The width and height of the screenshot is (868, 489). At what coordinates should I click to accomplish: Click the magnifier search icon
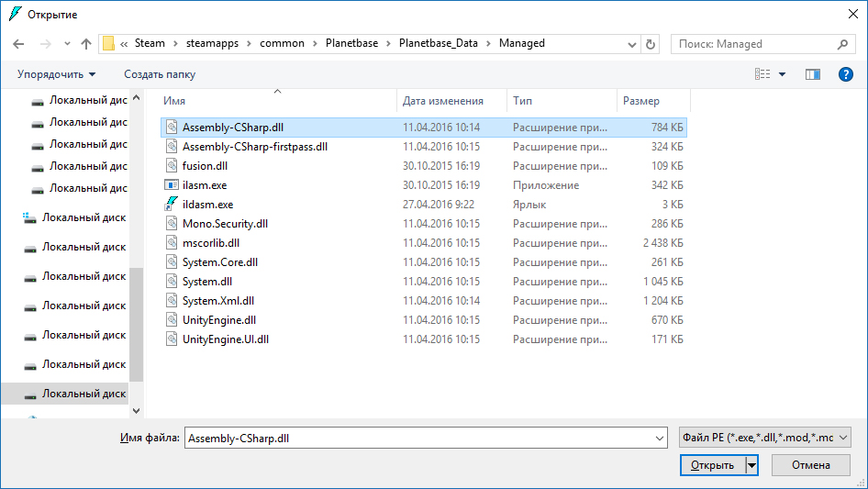[842, 44]
